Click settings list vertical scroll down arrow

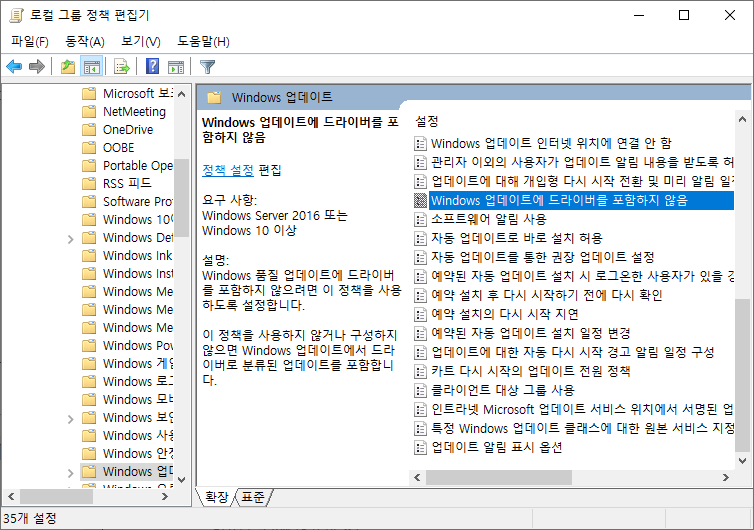coord(742,461)
